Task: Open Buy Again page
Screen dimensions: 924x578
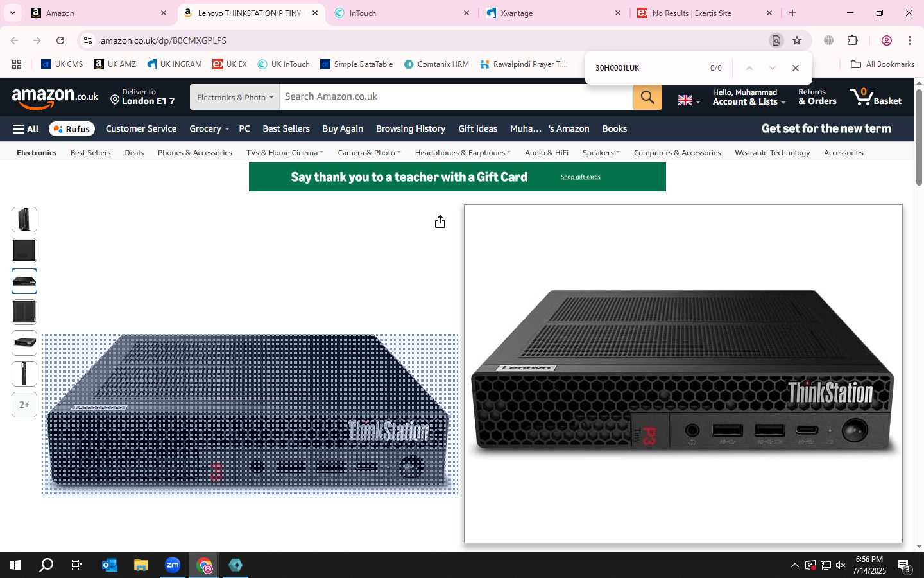Action: [x=343, y=128]
